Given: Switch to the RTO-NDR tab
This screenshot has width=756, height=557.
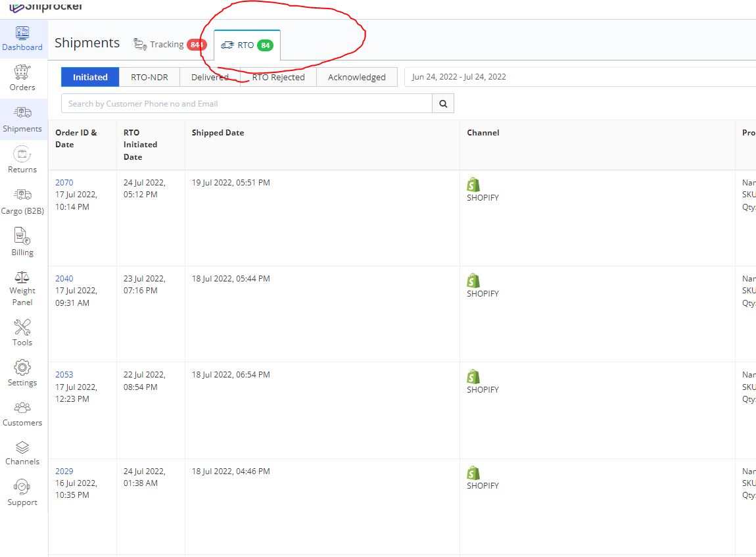Looking at the screenshot, I should 149,77.
